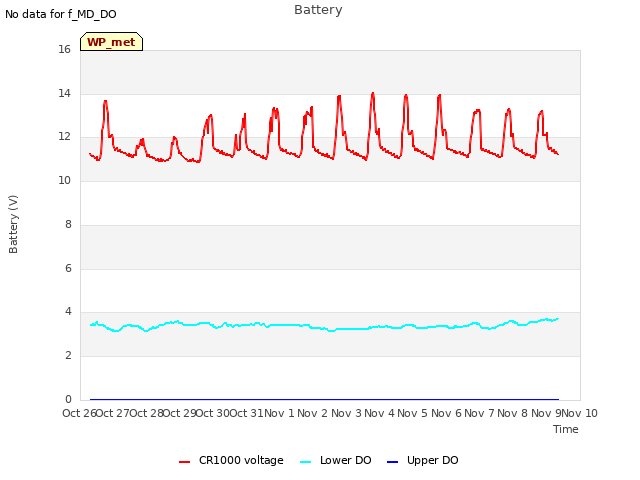Click the Oct 31 x-axis tick label

coord(246,413)
